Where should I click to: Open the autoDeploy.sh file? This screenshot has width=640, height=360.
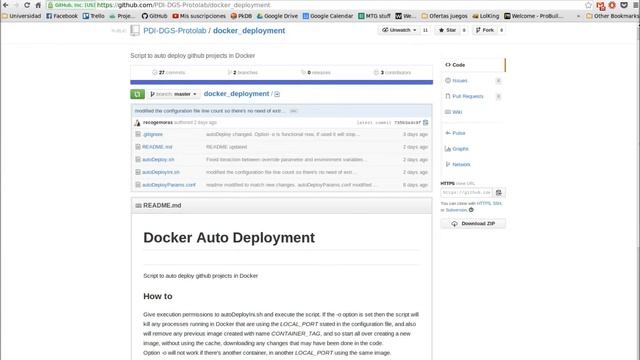click(158, 160)
